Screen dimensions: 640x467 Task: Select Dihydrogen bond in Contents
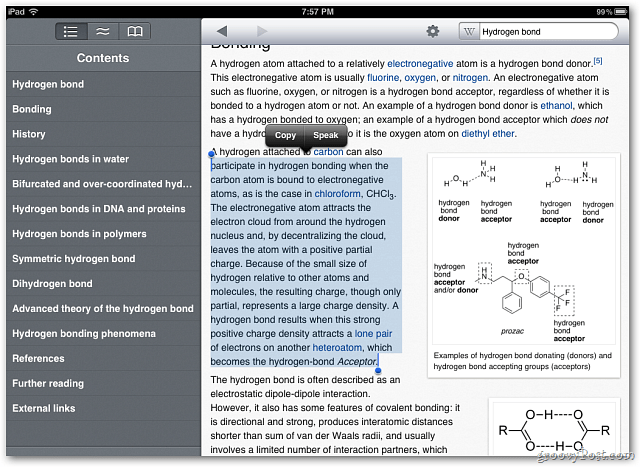point(103,283)
